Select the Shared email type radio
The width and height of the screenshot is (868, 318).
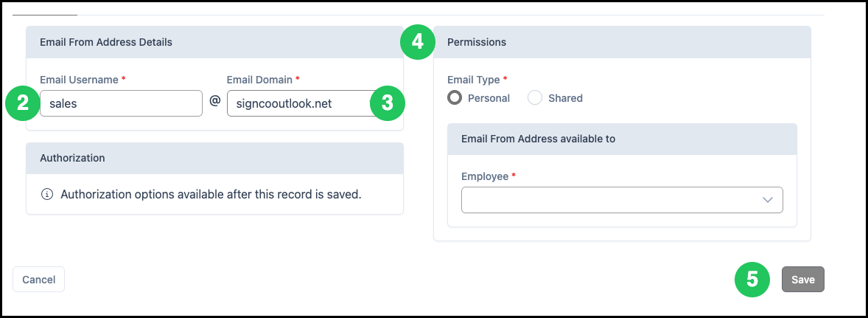coord(535,98)
